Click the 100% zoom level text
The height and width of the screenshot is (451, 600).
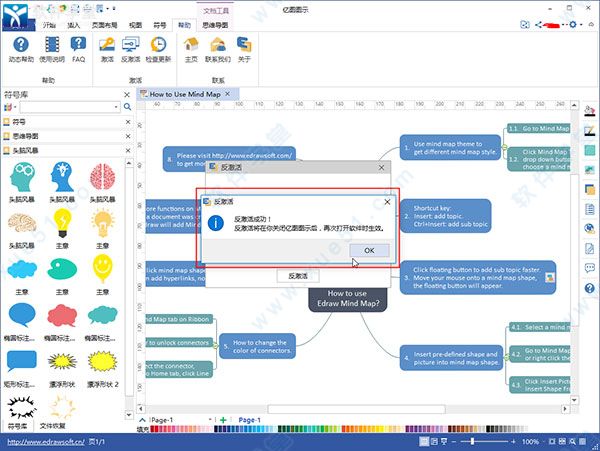tap(530, 441)
